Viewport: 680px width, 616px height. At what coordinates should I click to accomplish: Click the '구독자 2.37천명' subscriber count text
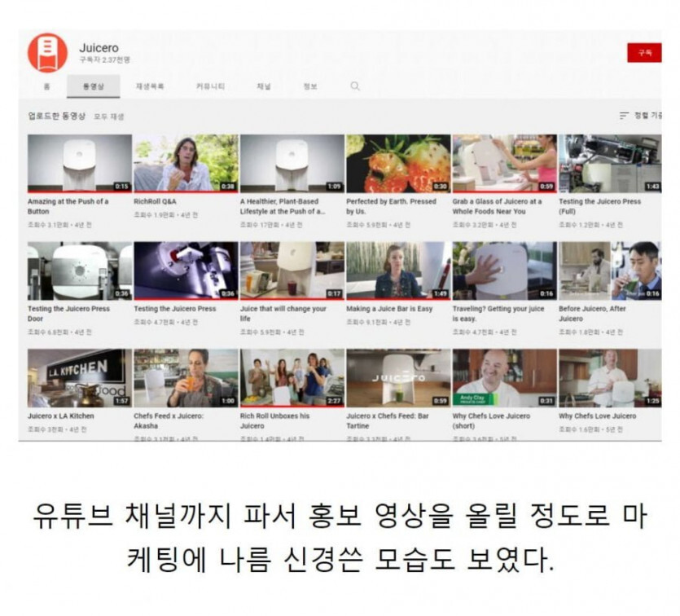click(104, 59)
